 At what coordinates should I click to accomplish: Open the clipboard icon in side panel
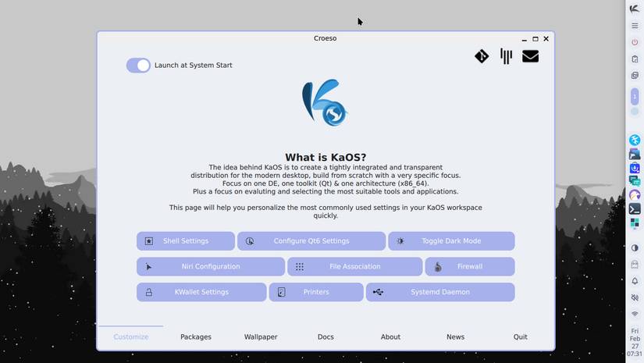pyautogui.click(x=635, y=59)
